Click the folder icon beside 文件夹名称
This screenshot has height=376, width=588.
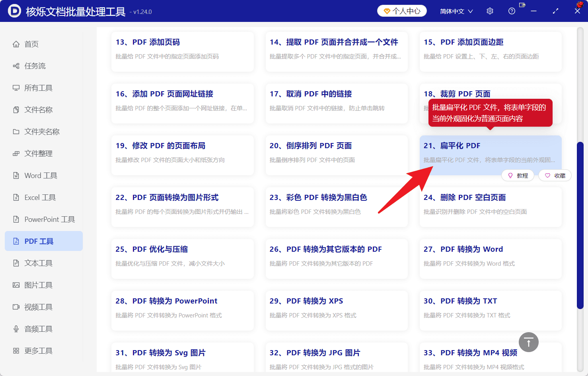tap(16, 132)
